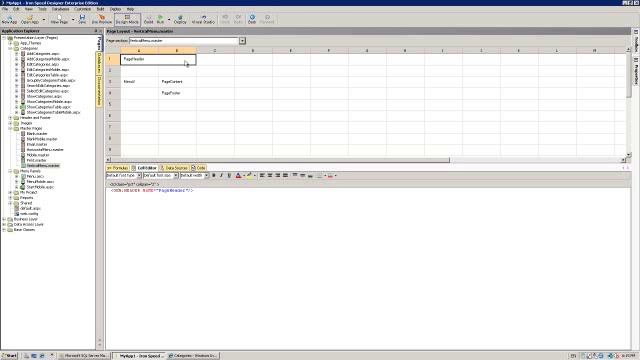Click the Visual Studio toolbar icon

click(x=203, y=19)
